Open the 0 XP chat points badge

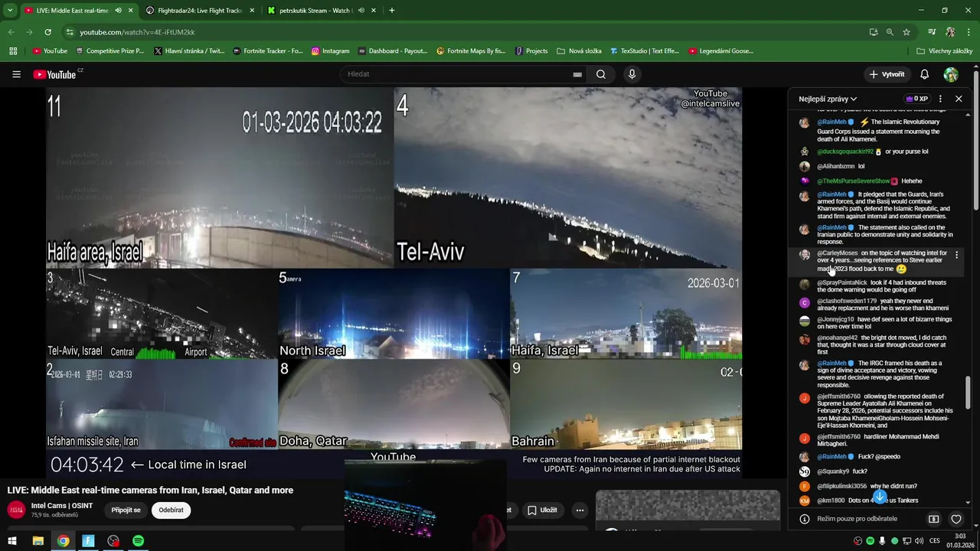point(916,99)
